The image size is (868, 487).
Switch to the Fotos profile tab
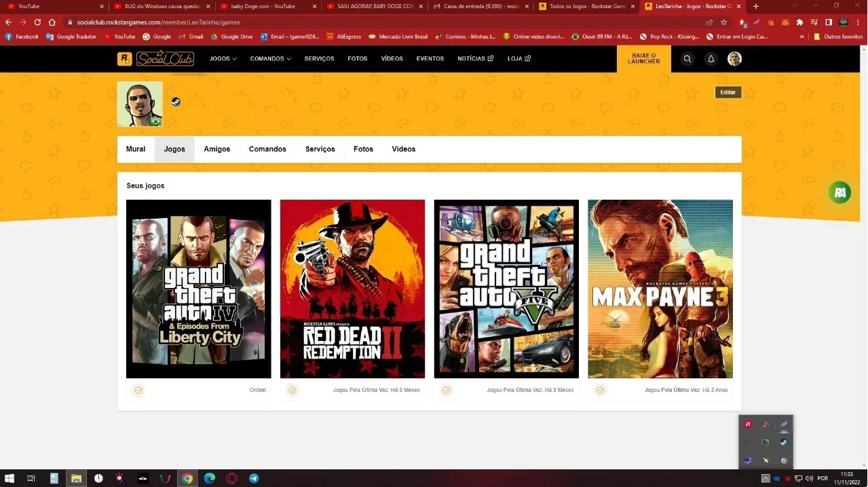[x=363, y=149]
